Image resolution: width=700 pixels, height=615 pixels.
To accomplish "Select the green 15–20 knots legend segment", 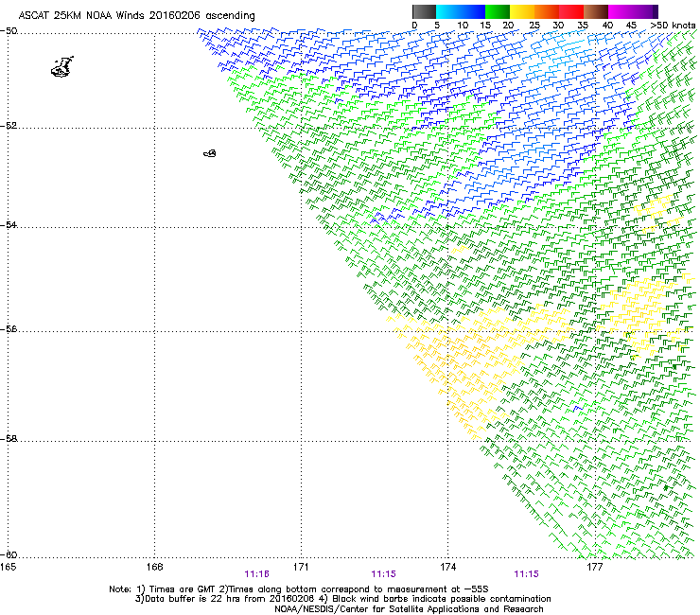I will click(498, 11).
